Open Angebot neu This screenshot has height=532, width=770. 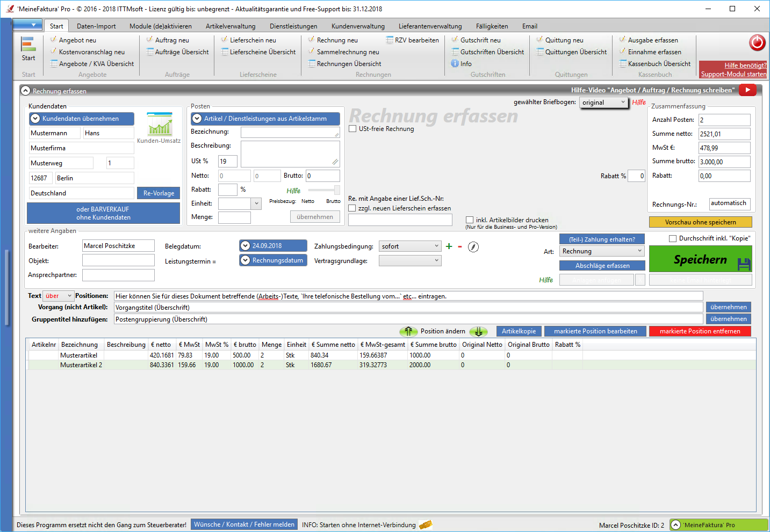pos(73,40)
